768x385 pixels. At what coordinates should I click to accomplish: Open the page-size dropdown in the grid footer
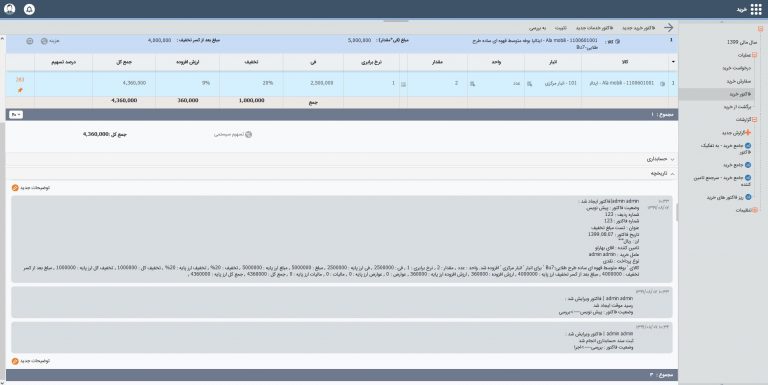[x=16, y=115]
